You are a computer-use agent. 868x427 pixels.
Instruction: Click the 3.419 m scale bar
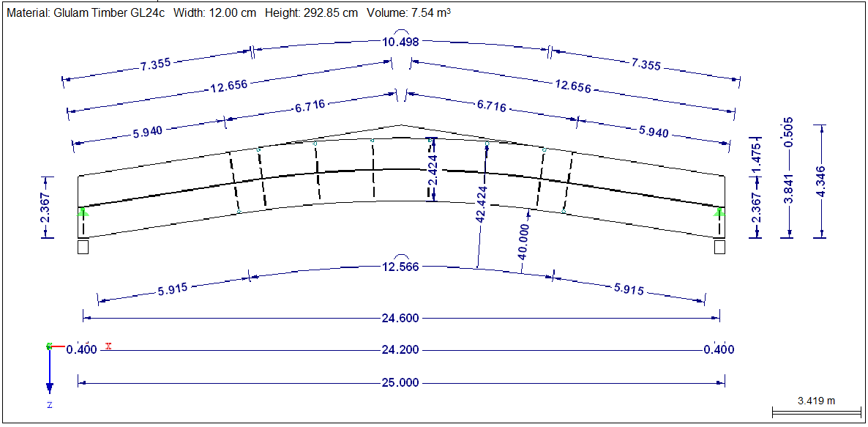coord(815,404)
